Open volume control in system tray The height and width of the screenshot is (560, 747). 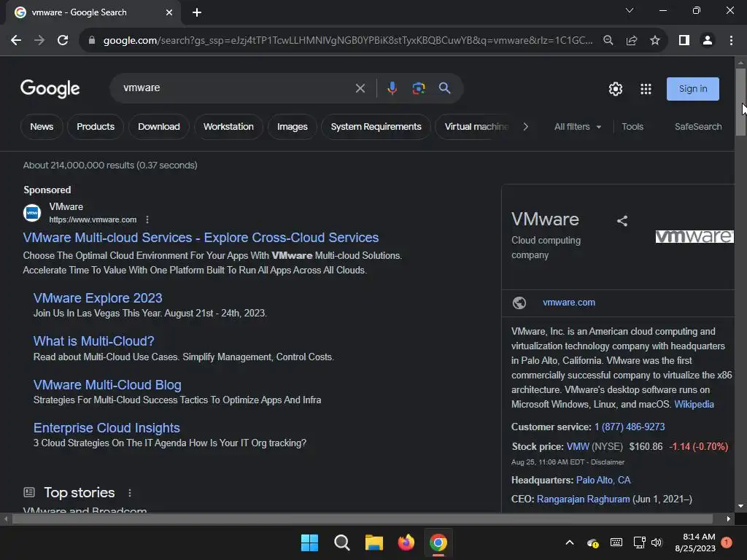pyautogui.click(x=657, y=542)
